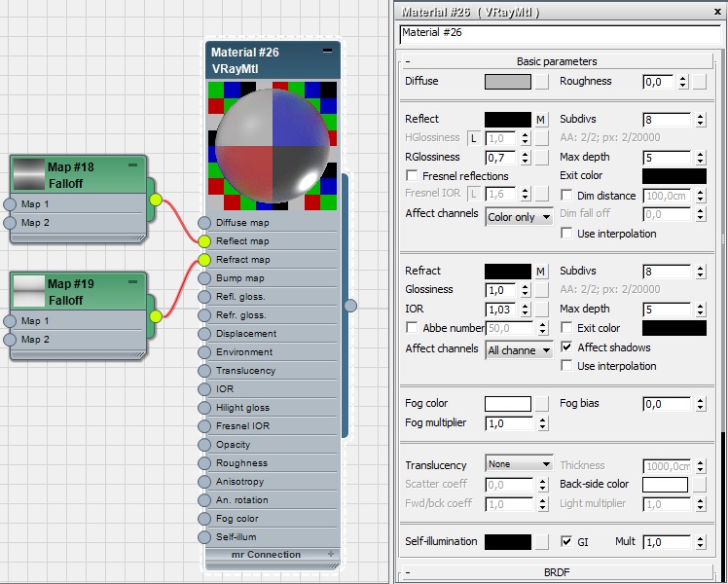Collapse the Map #18 Falloff node
Viewport: 728px width, 584px height.
tap(132, 164)
